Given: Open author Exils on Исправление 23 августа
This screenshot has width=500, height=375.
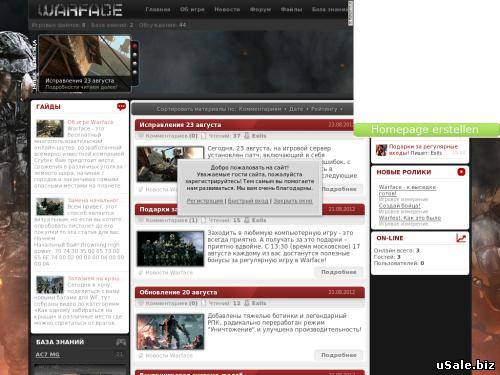Looking at the screenshot, I should point(259,136).
